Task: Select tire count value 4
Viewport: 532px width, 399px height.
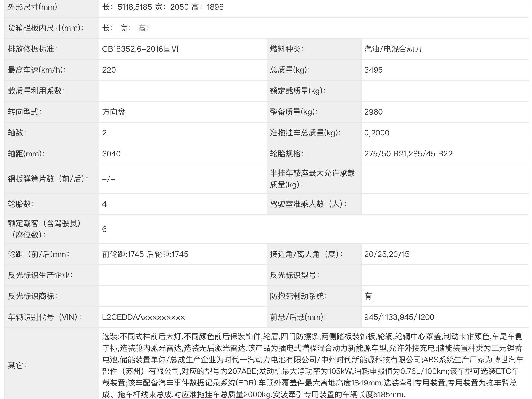Action: 104,204
